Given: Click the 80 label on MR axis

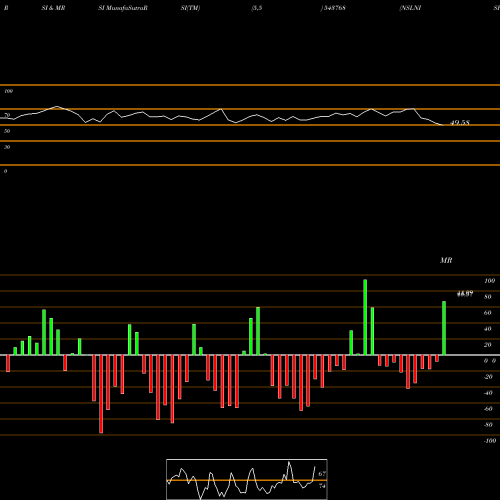Looking at the screenshot, I should [x=488, y=297].
